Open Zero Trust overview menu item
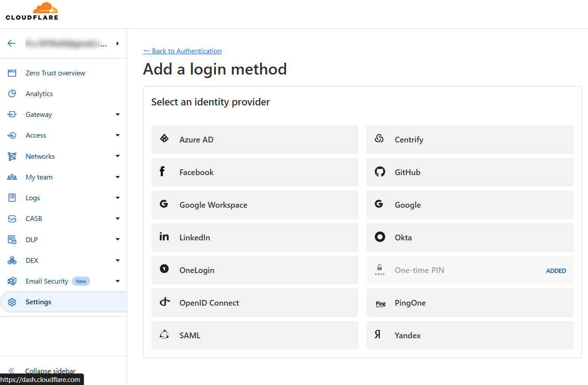 pyautogui.click(x=63, y=73)
